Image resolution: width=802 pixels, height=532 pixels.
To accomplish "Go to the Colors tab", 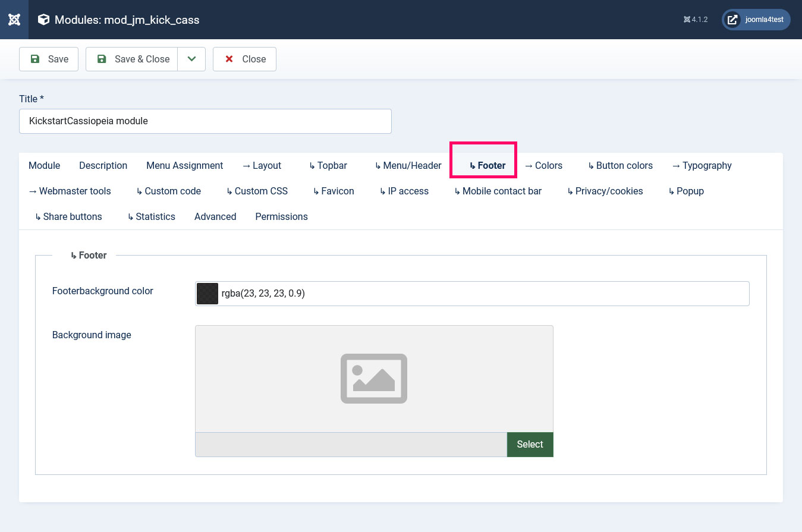I will 543,165.
